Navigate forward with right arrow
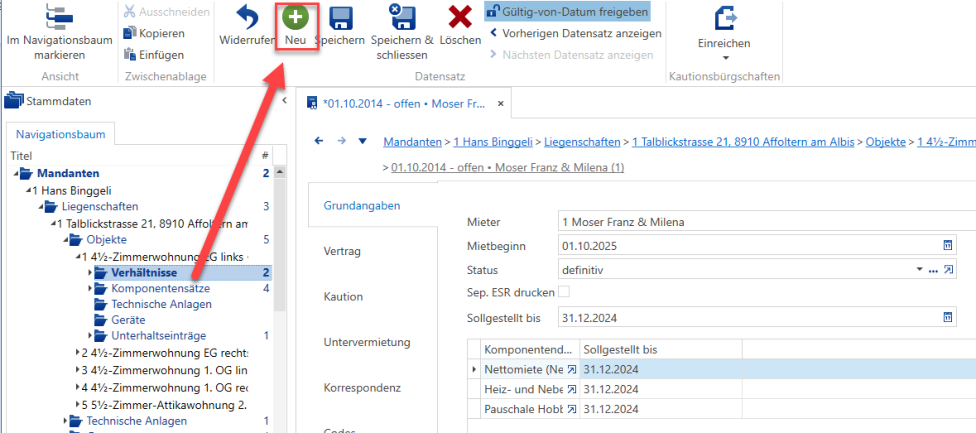This screenshot has width=976, height=433. [341, 141]
